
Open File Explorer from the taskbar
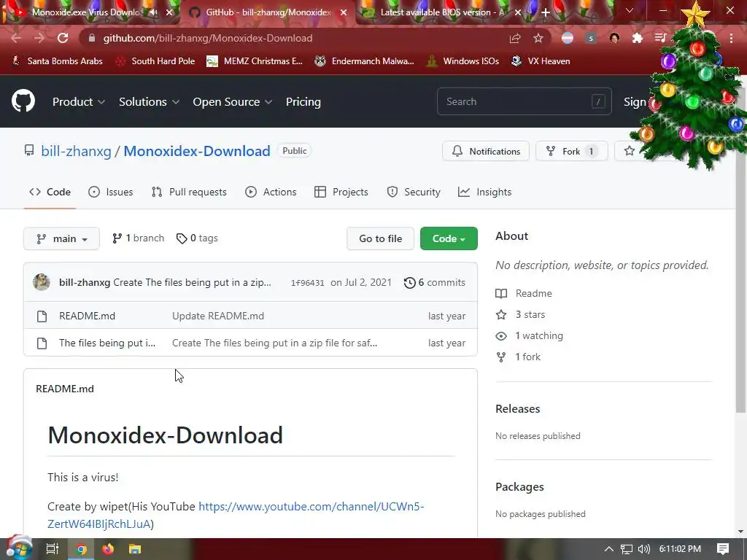[x=135, y=549]
